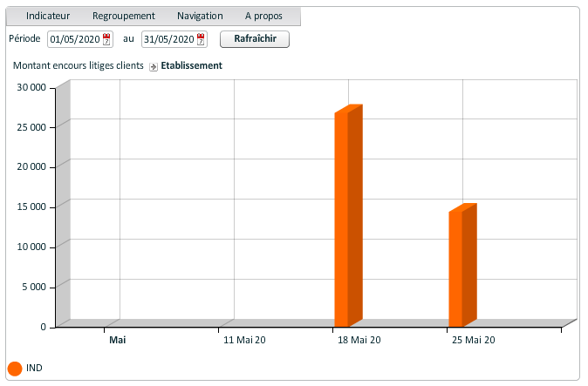588x386 pixels.
Task: Open the Indicateur menu
Action: (x=48, y=16)
